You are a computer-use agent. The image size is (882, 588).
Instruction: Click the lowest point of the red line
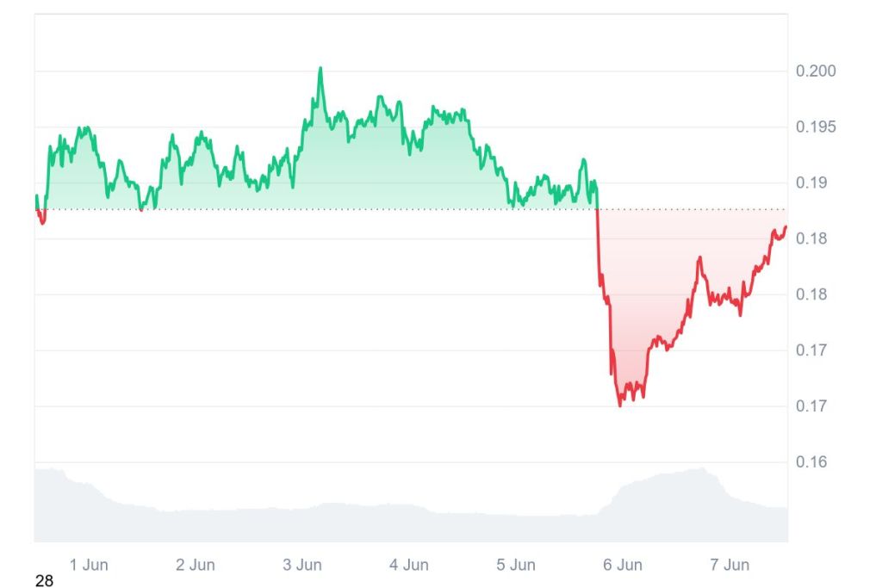tap(620, 405)
